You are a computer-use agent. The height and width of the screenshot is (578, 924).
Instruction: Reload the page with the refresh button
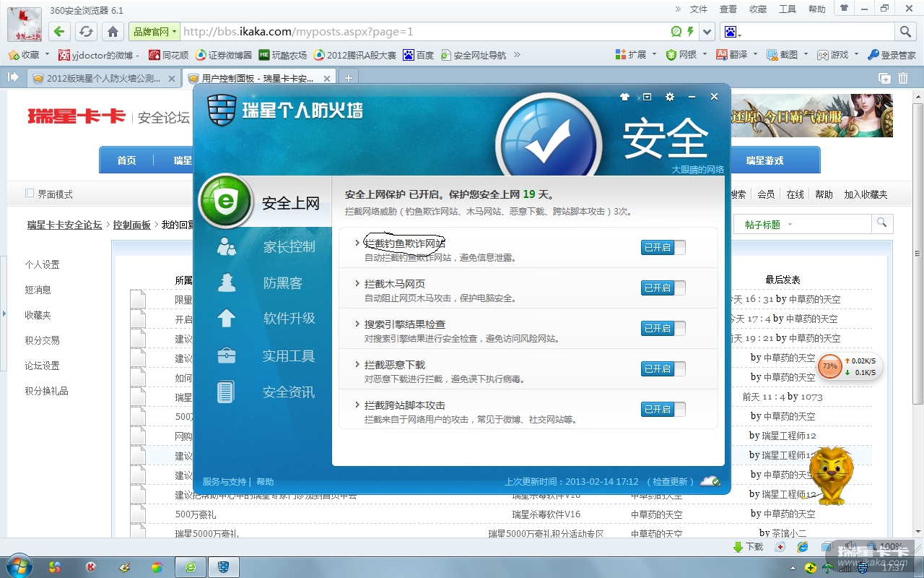tap(86, 32)
